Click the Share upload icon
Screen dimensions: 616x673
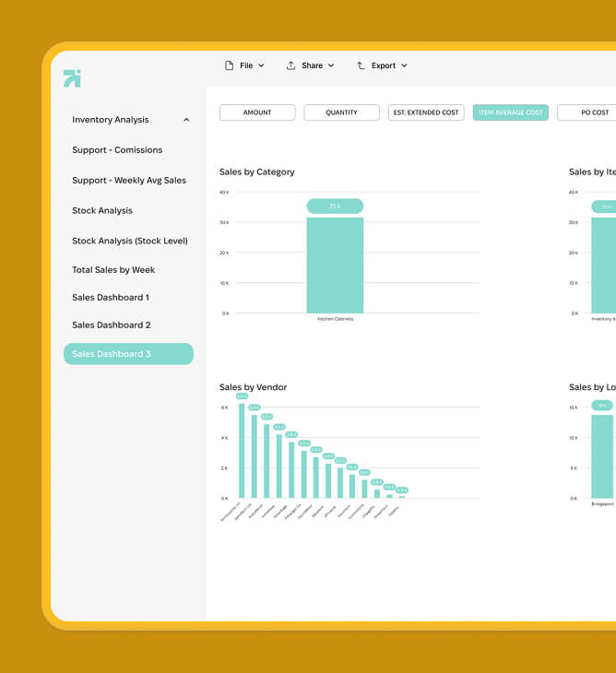(x=290, y=65)
